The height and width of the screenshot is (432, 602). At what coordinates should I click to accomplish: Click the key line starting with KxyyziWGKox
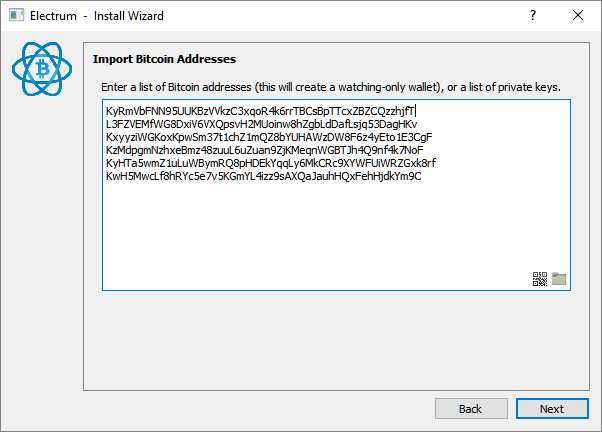click(x=269, y=137)
